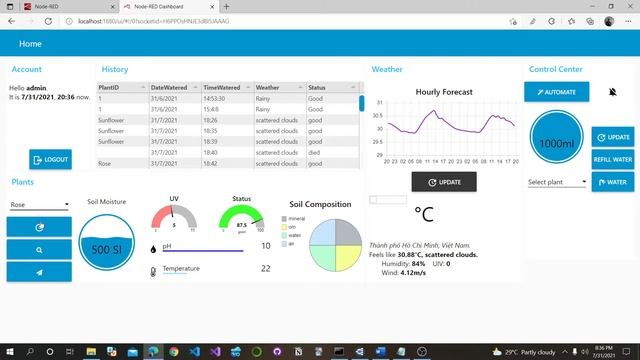Open the browser favorites star icon
The image size is (640, 360).
571,21
